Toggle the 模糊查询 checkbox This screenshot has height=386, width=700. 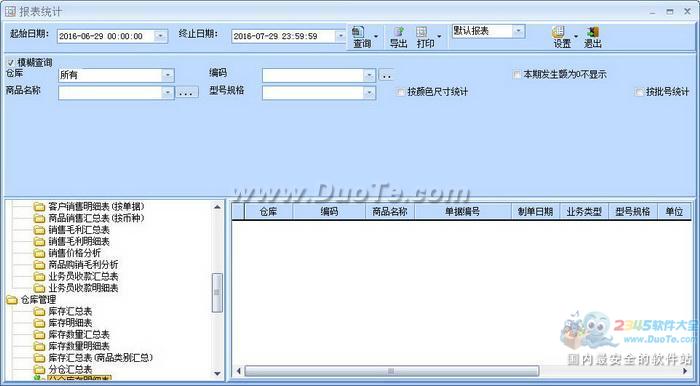click(x=11, y=62)
